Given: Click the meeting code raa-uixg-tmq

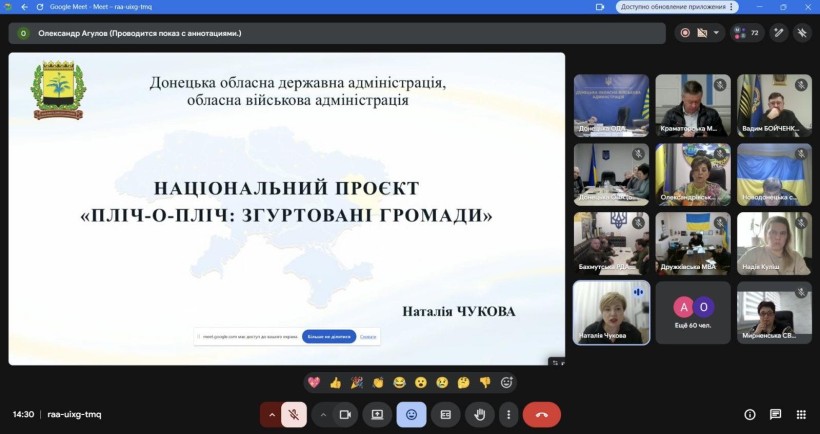Looking at the screenshot, I should (x=74, y=414).
